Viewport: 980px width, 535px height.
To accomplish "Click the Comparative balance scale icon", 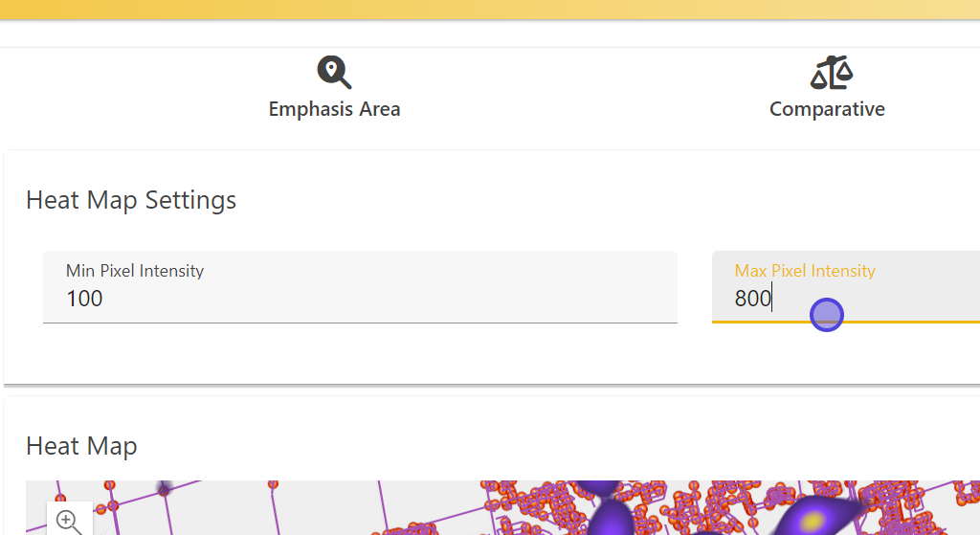I will (x=831, y=73).
